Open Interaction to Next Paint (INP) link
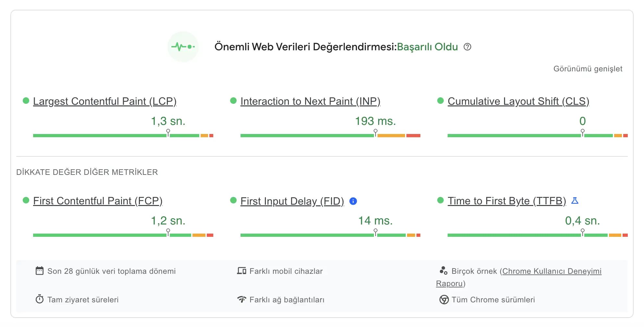 [x=310, y=101]
